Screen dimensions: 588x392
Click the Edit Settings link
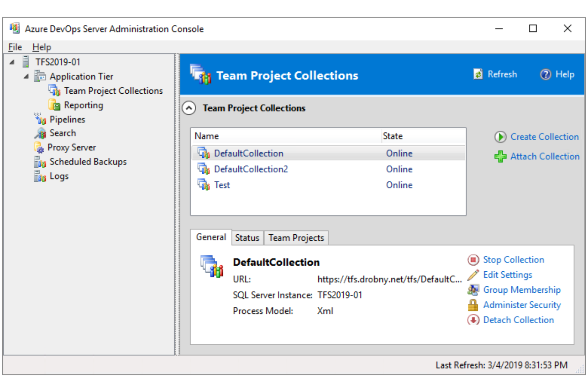tap(508, 275)
